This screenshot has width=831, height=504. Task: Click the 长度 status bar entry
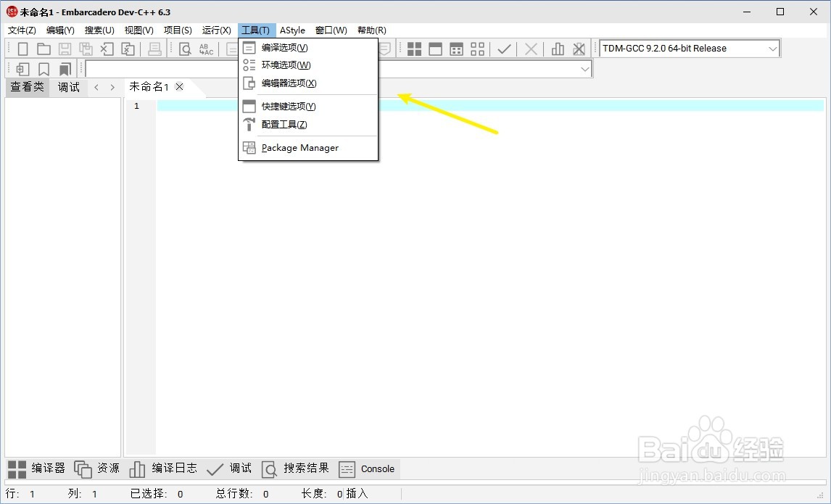click(322, 493)
